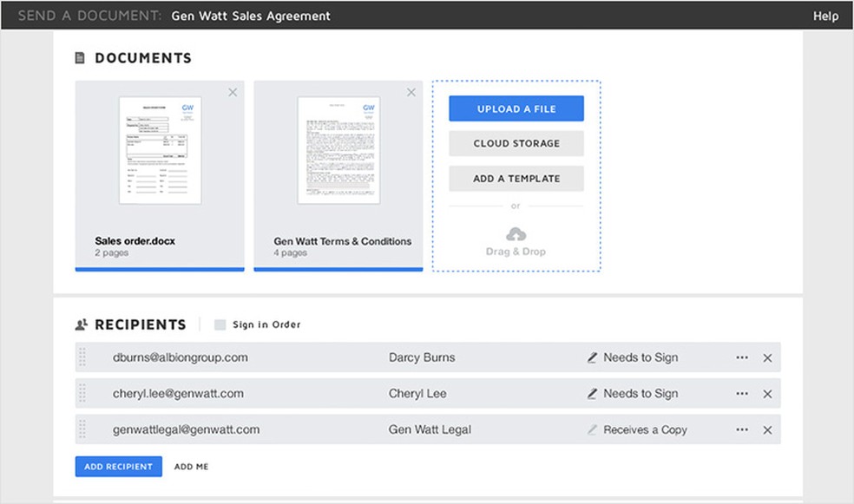Click the cloud icon in the Drag & Drop area

(x=516, y=232)
